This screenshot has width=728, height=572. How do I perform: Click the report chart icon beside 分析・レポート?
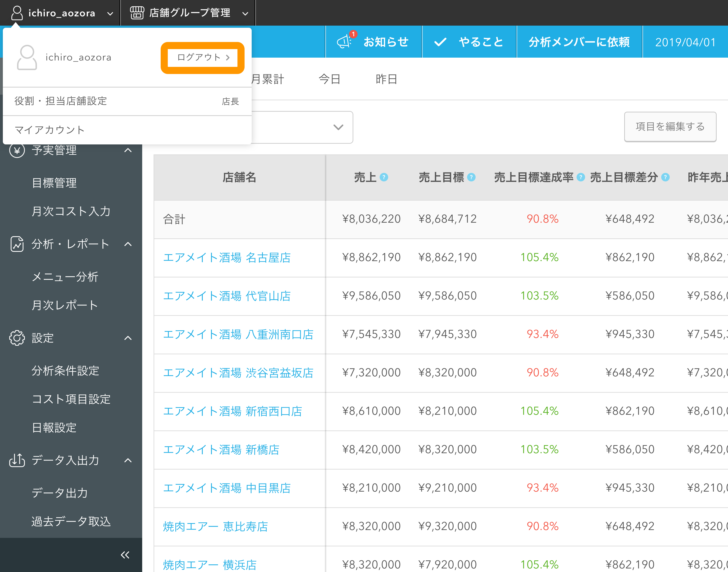click(x=17, y=244)
